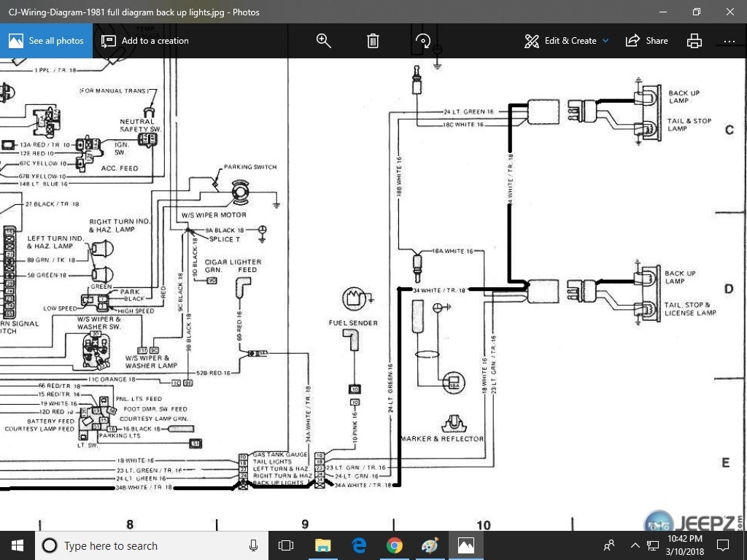
Task: Open Task View from taskbar
Action: point(286,545)
